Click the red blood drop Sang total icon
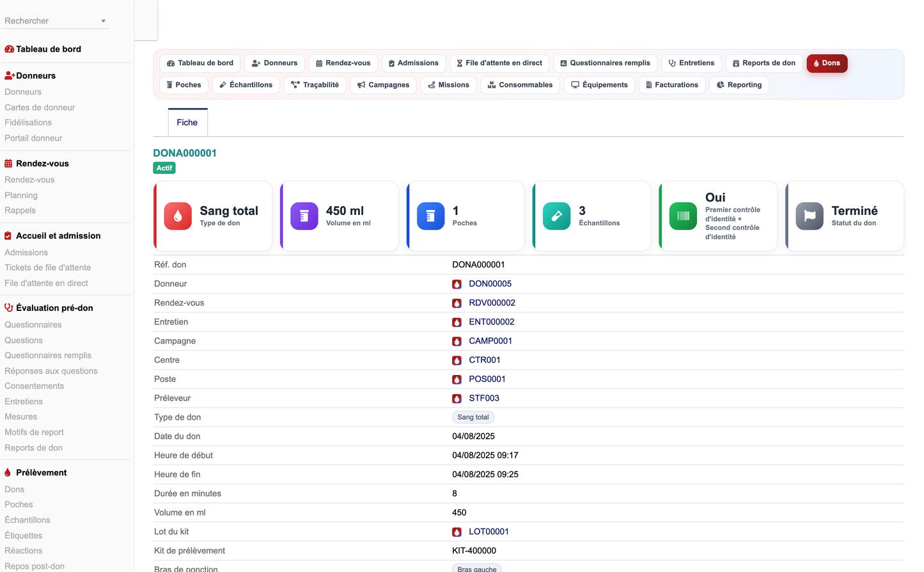924x572 pixels. pyautogui.click(x=178, y=216)
